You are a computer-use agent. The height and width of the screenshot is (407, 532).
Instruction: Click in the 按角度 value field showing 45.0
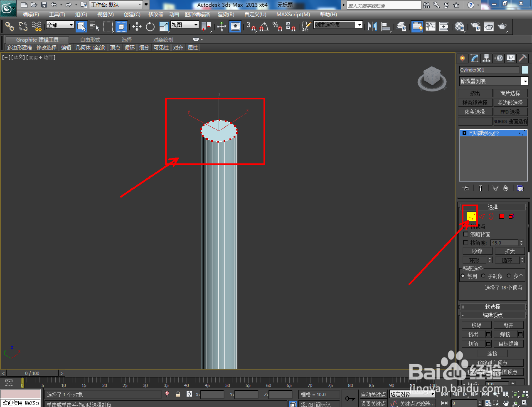(x=504, y=242)
